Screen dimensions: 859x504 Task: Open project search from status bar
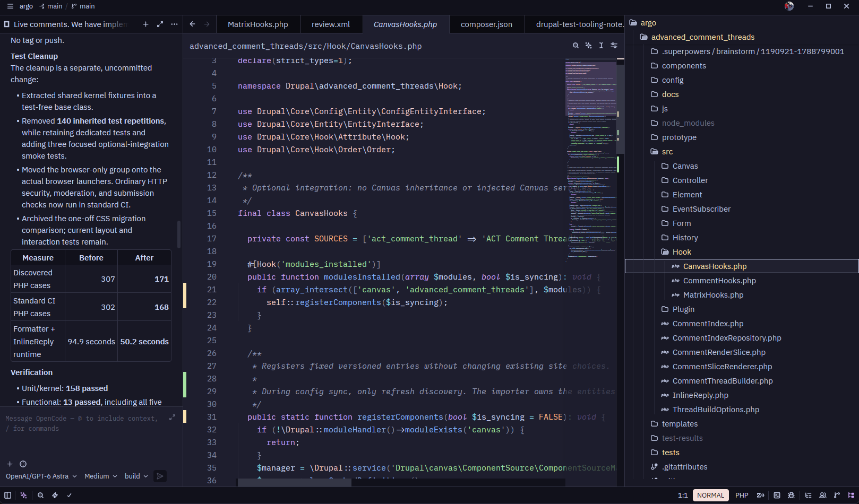coord(40,496)
